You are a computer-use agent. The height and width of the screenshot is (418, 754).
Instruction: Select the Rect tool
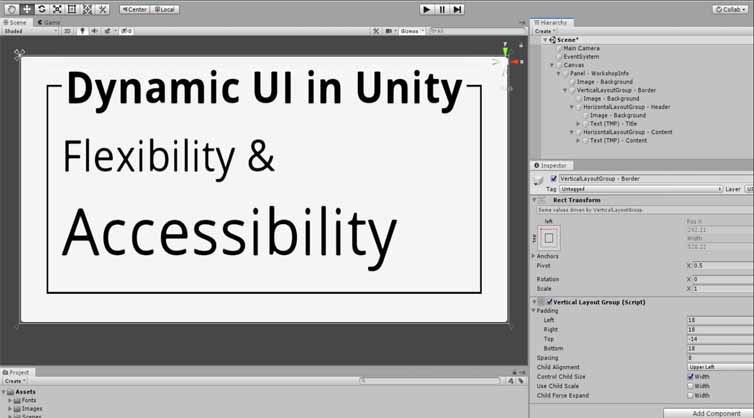(x=72, y=9)
